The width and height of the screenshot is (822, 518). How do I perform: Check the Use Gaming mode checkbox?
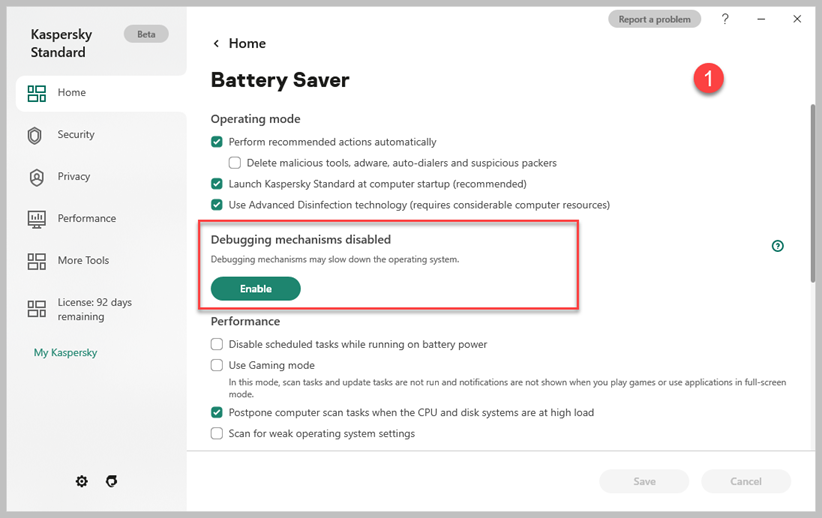coord(217,366)
